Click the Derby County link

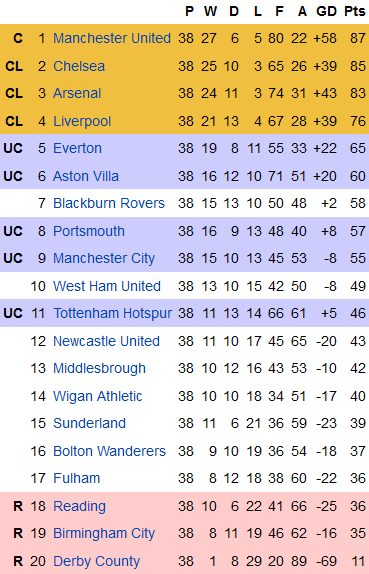97,561
